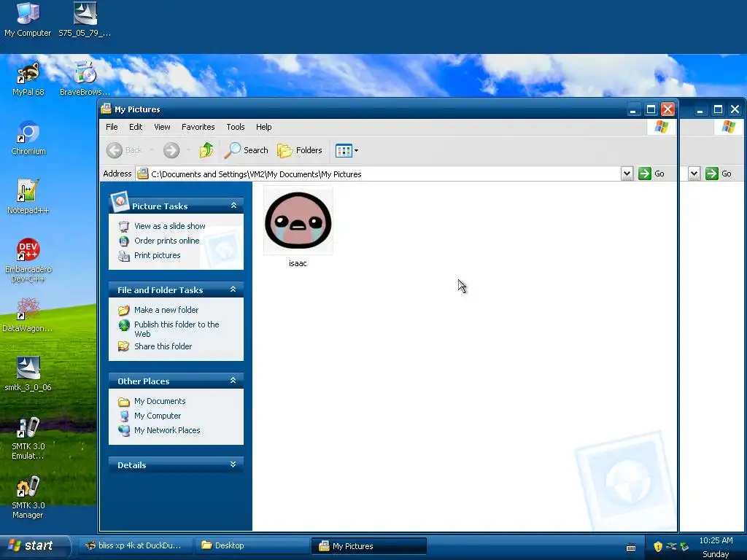Click Go button in the background window
Viewport: 747px width, 560px height.
[719, 174]
